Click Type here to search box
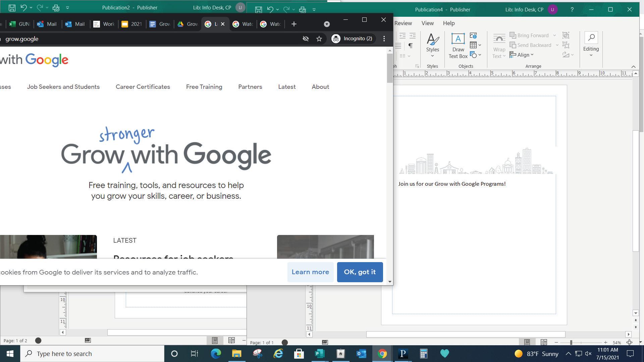 [x=92, y=354]
